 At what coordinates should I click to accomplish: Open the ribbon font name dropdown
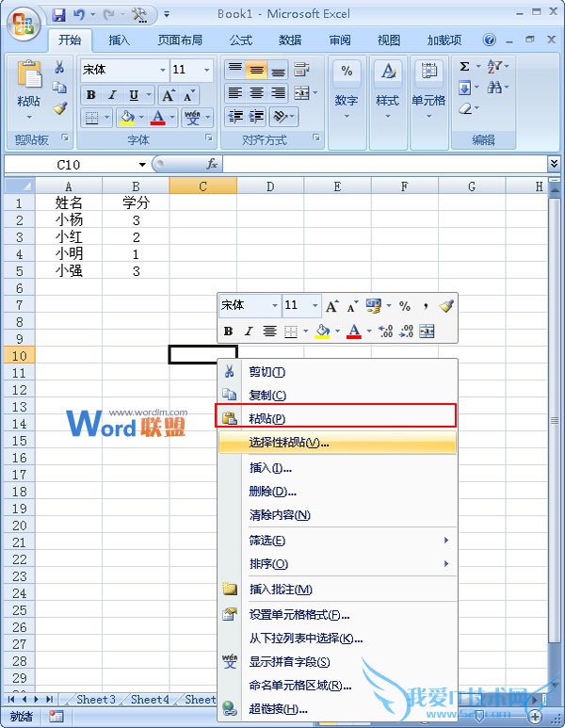click(x=163, y=70)
